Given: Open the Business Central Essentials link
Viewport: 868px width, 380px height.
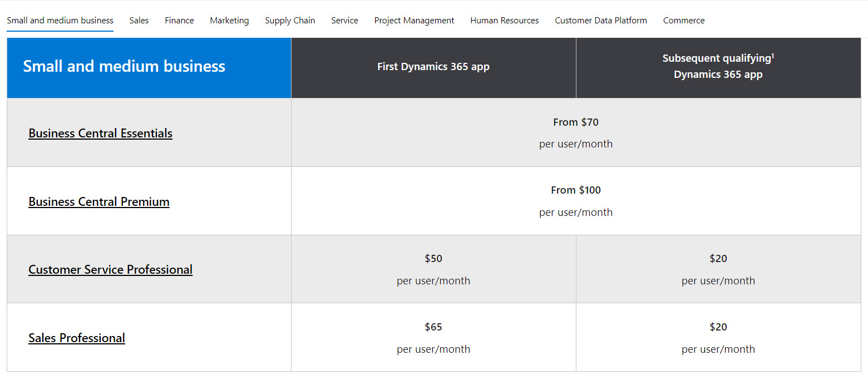Looking at the screenshot, I should pyautogui.click(x=101, y=133).
